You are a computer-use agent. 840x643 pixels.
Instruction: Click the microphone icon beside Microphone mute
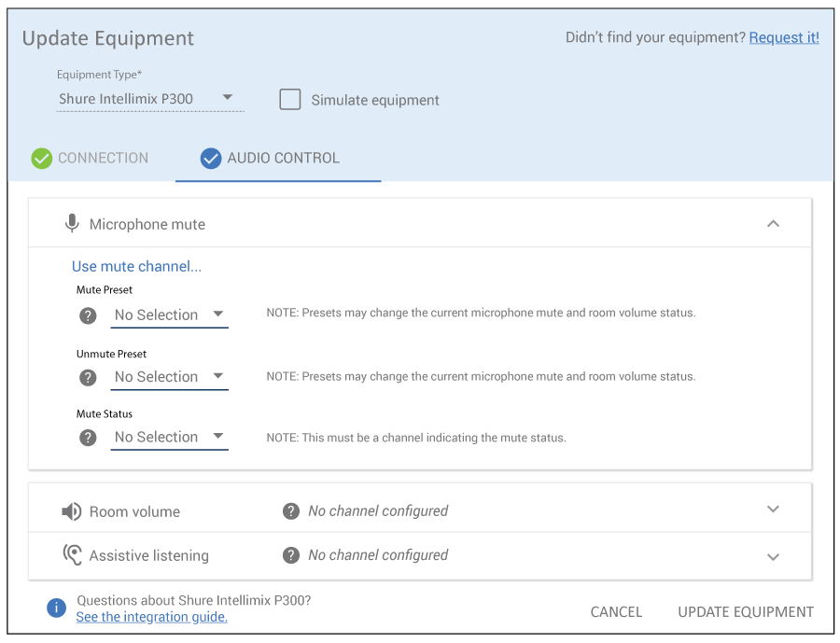click(x=72, y=224)
